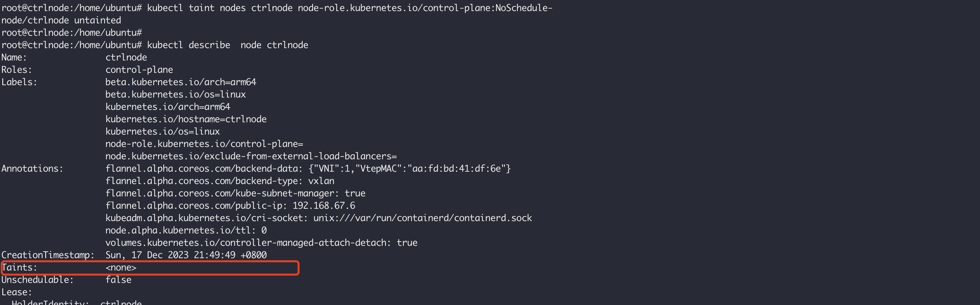Click the controller-managed-attach-detach annotation line
This screenshot has height=305, width=980.
click(261, 243)
